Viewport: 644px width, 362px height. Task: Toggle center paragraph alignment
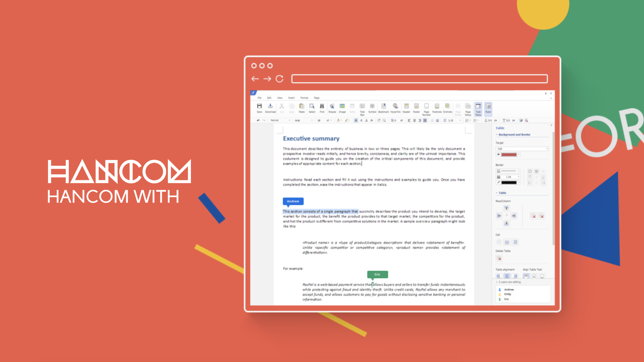pos(414,120)
